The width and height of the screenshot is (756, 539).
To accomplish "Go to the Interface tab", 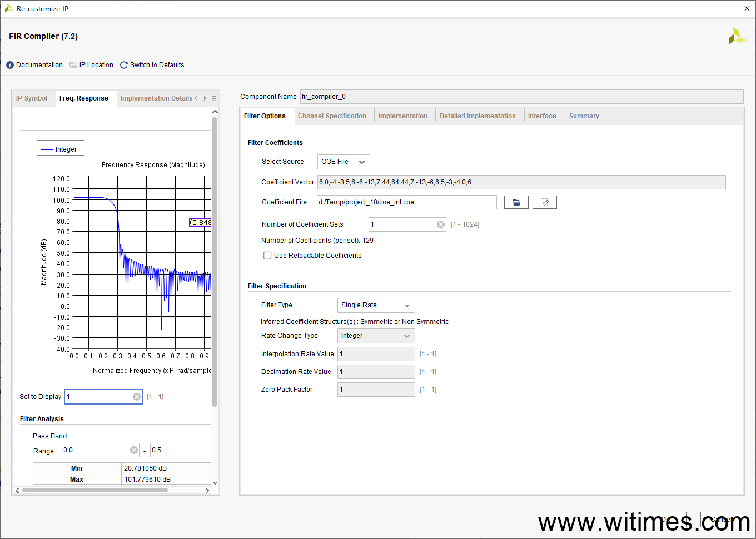I will click(x=542, y=116).
